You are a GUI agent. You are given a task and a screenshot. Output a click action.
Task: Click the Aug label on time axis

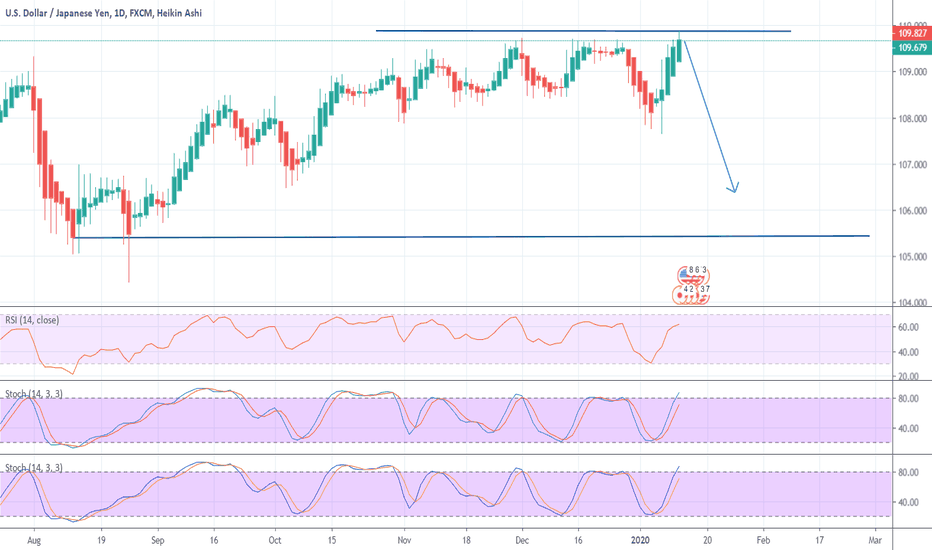point(38,537)
